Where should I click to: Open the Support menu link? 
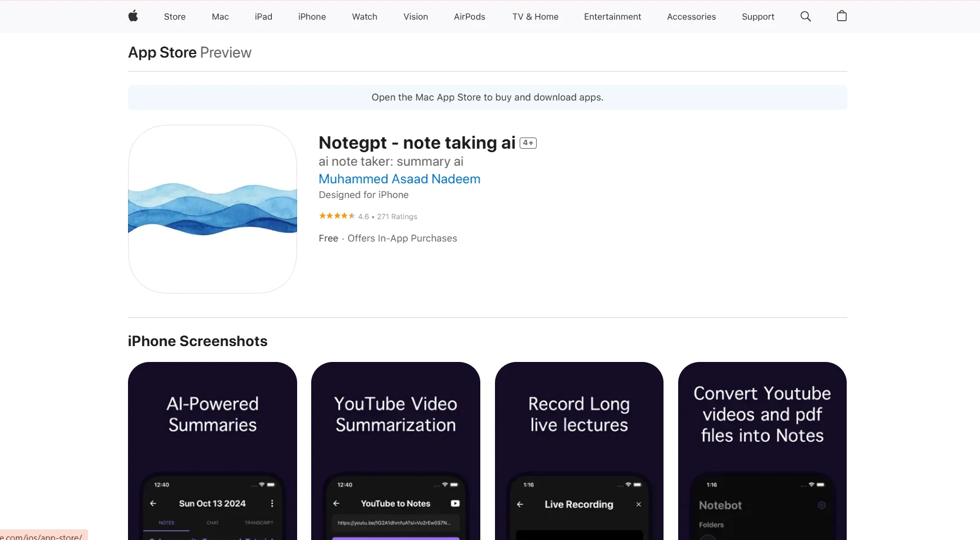tap(758, 16)
